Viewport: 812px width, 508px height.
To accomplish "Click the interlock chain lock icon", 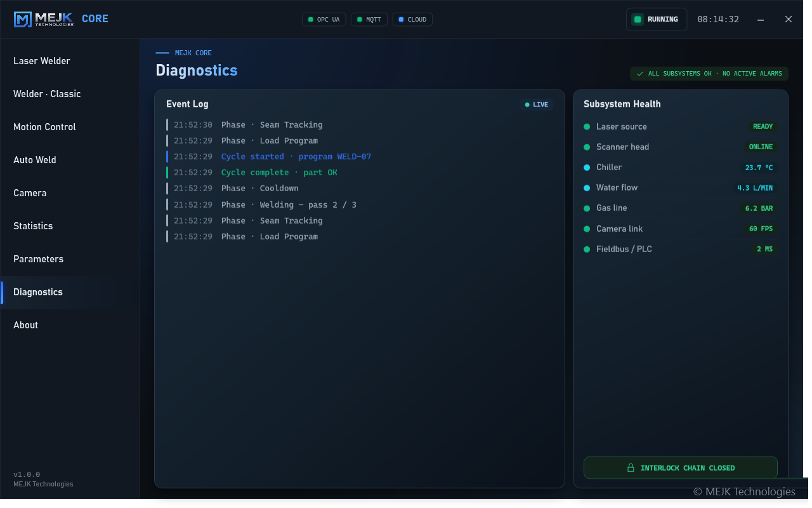I will 631,468.
